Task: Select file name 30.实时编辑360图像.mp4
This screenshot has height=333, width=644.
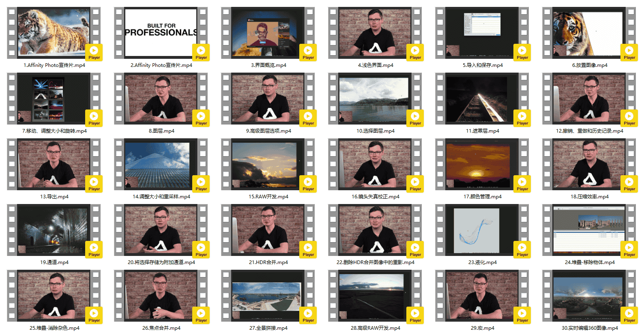Action: point(590,328)
